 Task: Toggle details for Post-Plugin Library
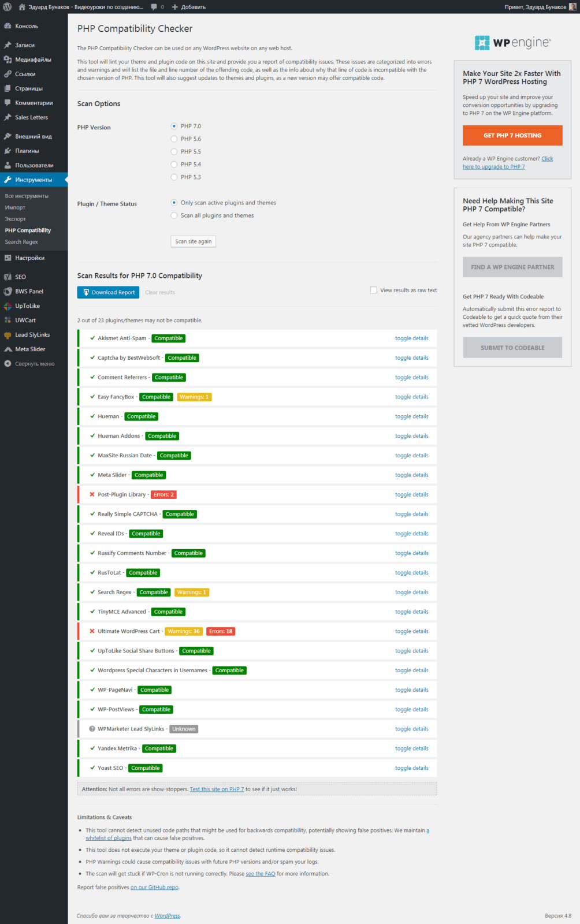click(411, 494)
